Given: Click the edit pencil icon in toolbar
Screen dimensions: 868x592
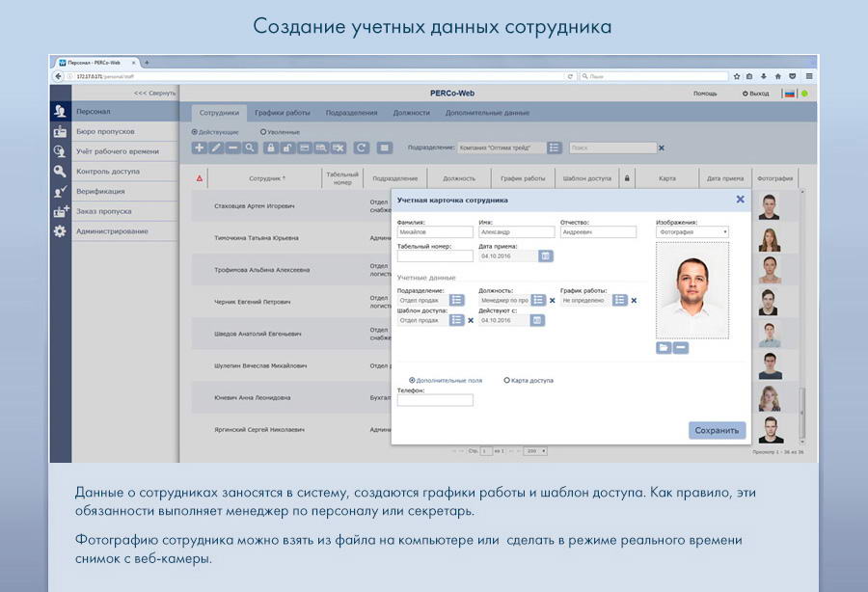Looking at the screenshot, I should point(216,148).
